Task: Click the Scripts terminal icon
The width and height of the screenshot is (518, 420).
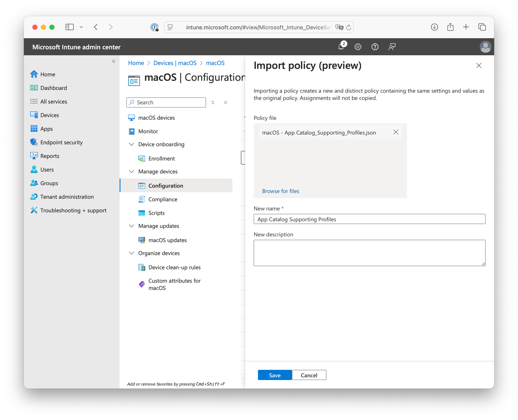Action: pos(142,213)
